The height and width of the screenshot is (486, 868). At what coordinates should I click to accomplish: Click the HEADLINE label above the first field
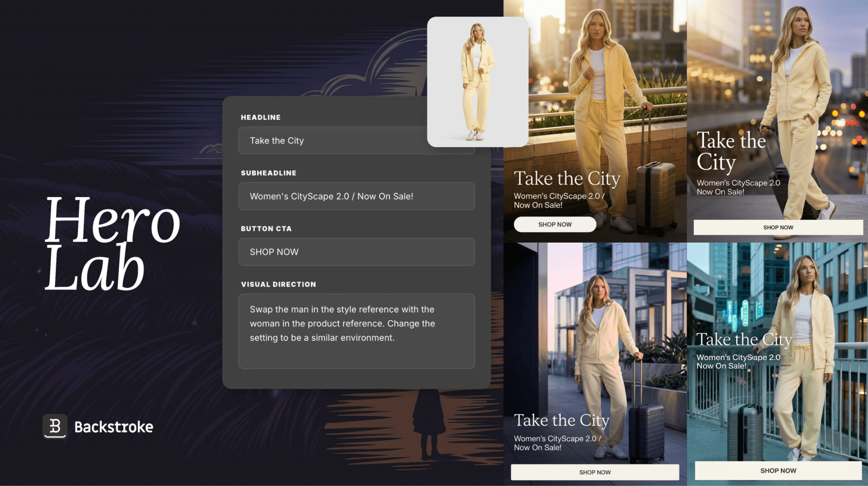pyautogui.click(x=261, y=117)
